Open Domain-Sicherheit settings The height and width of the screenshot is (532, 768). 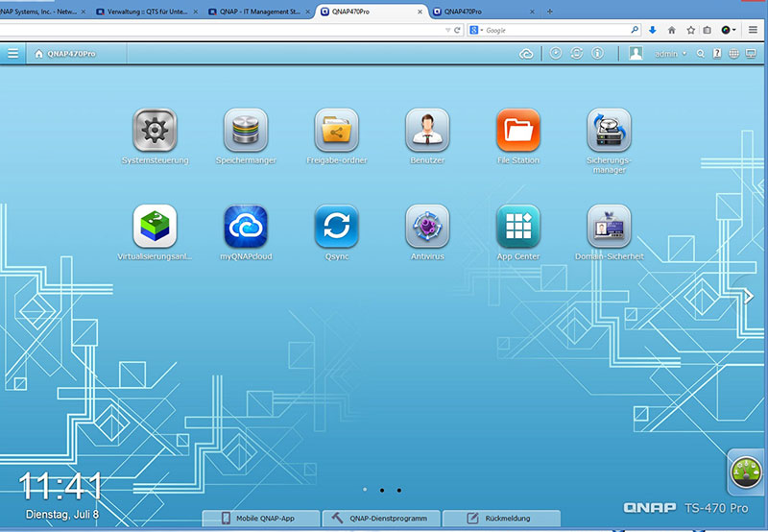coord(609,227)
